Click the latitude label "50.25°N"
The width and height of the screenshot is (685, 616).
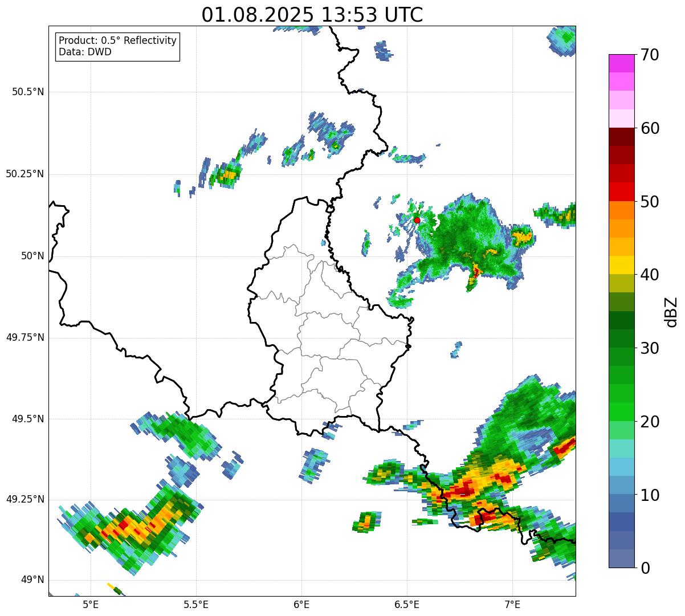[x=25, y=174]
